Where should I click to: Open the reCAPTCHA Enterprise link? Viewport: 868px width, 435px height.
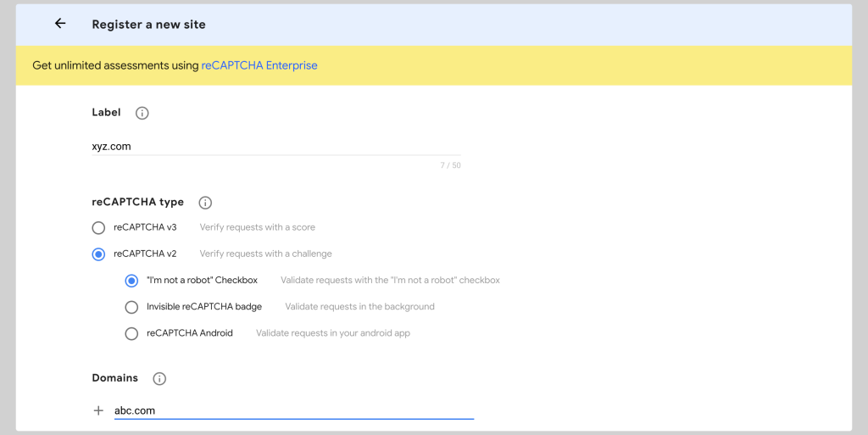tap(259, 65)
